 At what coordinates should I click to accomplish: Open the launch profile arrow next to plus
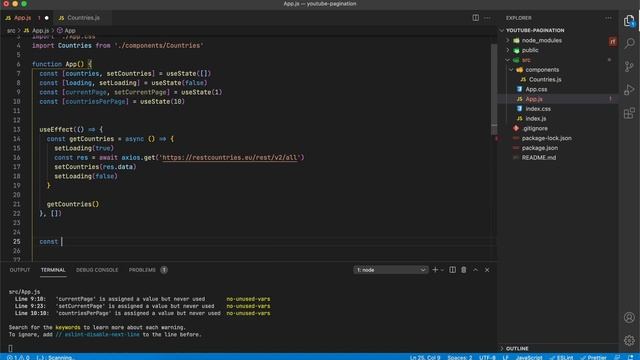click(442, 270)
